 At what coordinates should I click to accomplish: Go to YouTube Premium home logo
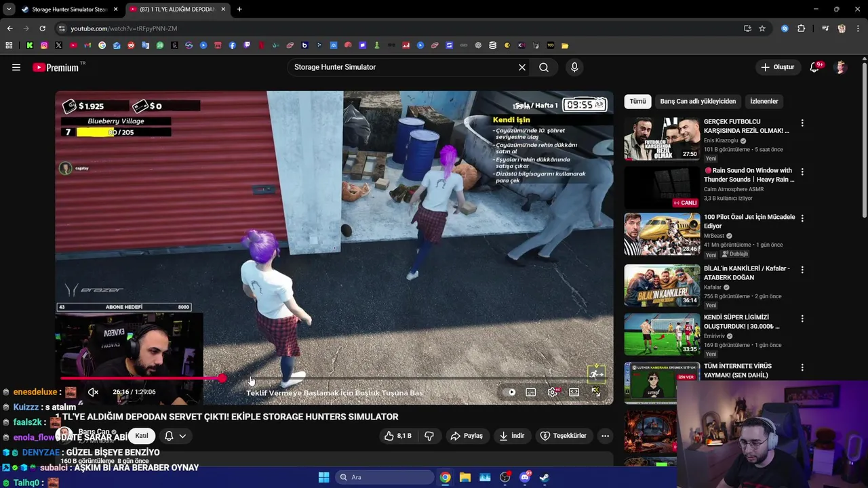pyautogui.click(x=56, y=67)
